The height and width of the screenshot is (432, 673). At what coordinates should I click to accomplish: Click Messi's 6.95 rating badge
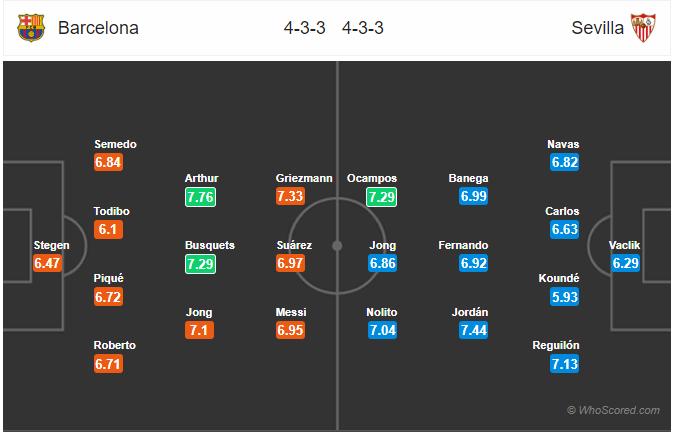[x=291, y=330]
